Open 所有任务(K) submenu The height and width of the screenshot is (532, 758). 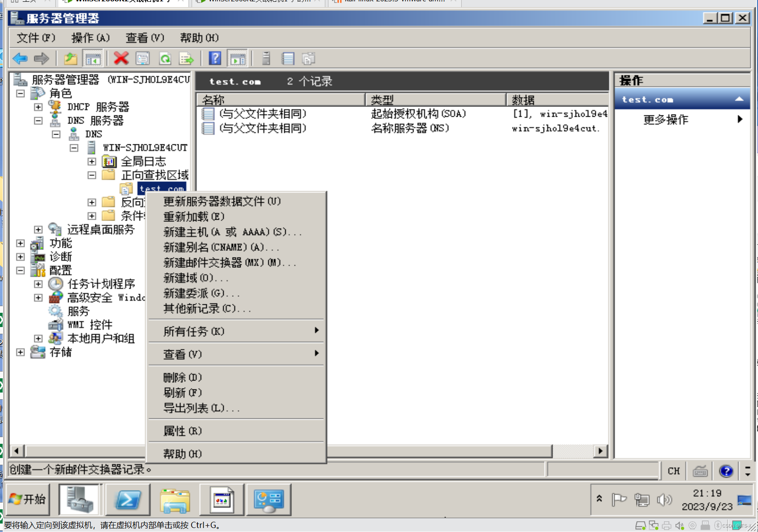(237, 331)
